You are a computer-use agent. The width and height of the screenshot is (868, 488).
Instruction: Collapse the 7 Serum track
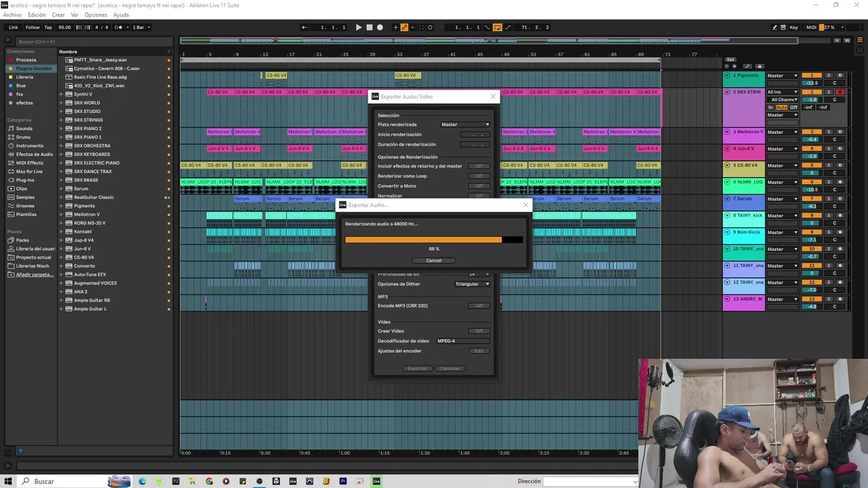(728, 199)
